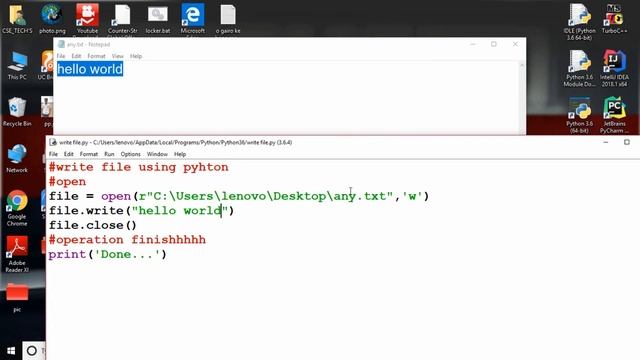Click the '#operation finishhhhh' comment
Image resolution: width=640 pixels, height=360 pixels.
coord(127,240)
